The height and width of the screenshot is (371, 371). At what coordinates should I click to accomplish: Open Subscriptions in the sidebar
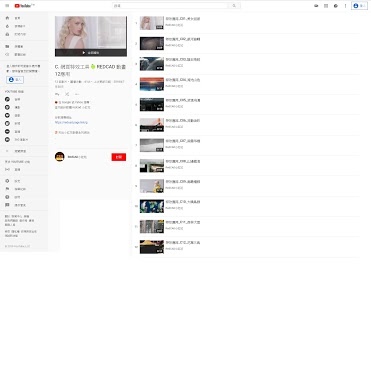pos(23,34)
